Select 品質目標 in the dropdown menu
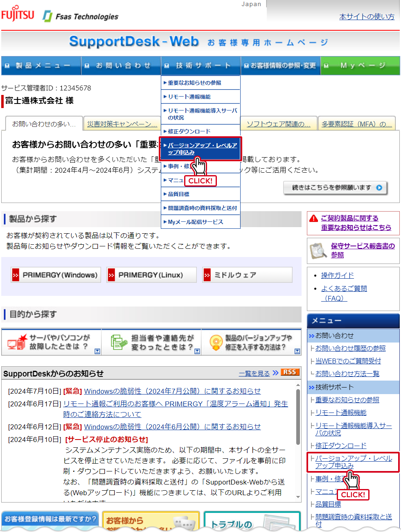The height and width of the screenshot is (532, 401). tap(200, 194)
